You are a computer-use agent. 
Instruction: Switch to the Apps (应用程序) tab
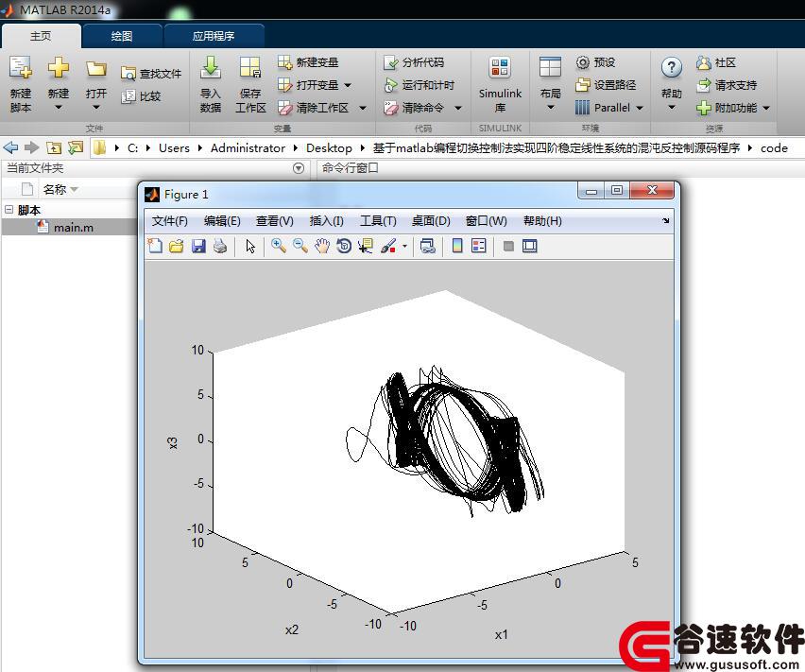(x=214, y=36)
